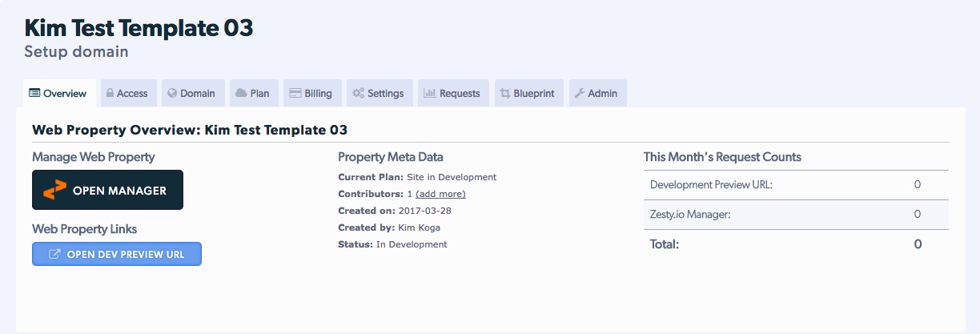
Task: Click the bar chart icon on Requests tab
Action: pyautogui.click(x=429, y=93)
